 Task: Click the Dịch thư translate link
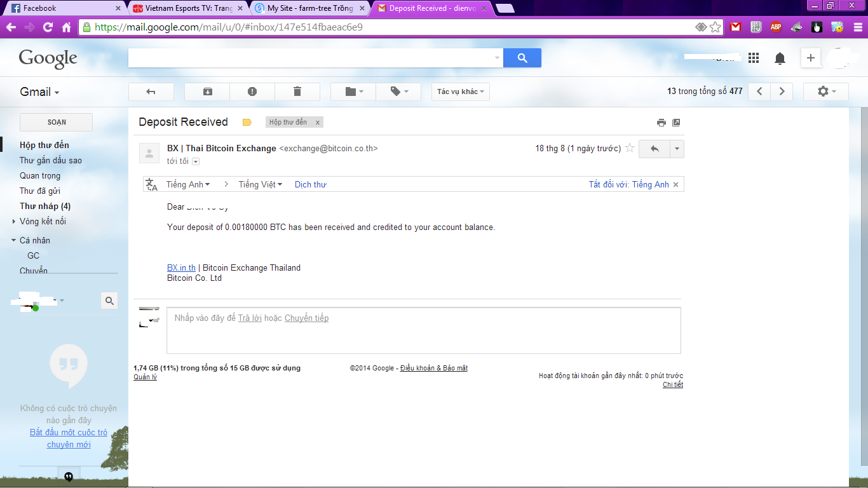point(311,184)
